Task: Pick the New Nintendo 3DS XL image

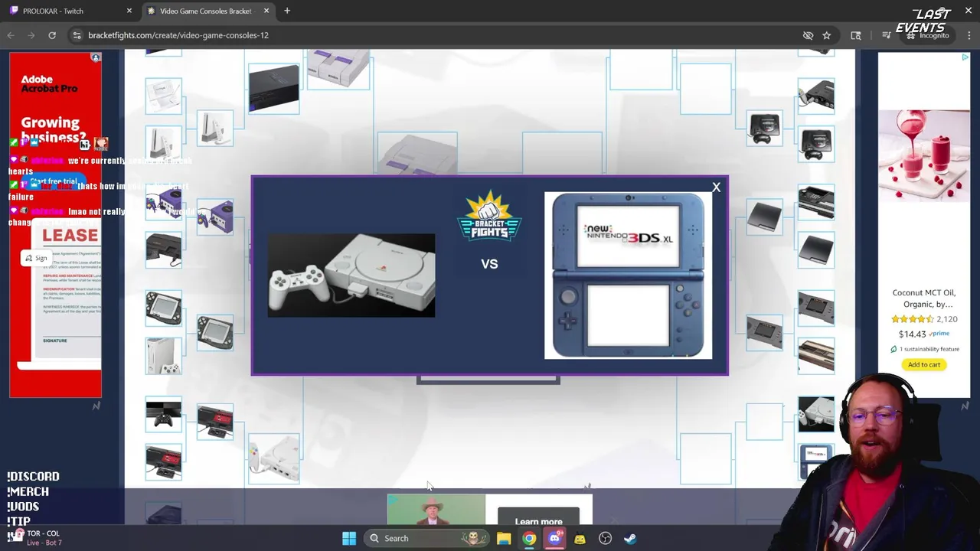Action: coord(628,275)
